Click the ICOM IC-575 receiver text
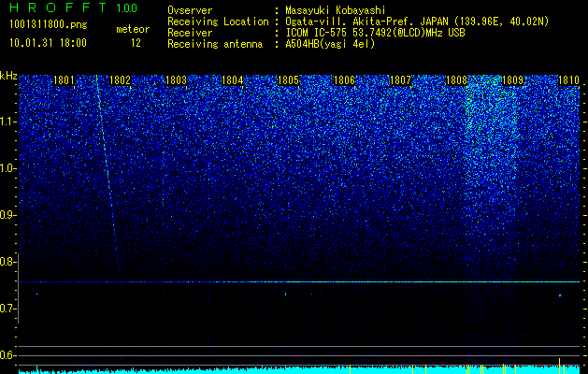Screen dimensions: 588x374 pyautogui.click(x=375, y=33)
